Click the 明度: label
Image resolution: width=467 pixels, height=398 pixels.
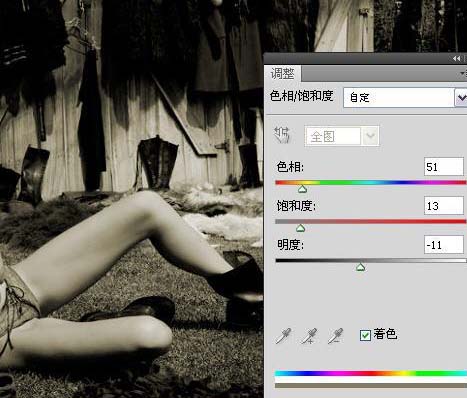(290, 245)
